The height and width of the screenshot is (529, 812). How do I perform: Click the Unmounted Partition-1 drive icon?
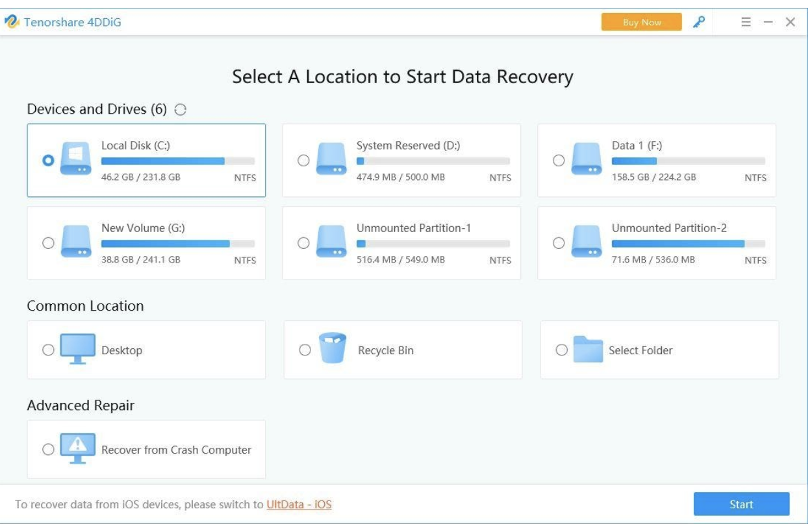pyautogui.click(x=331, y=242)
